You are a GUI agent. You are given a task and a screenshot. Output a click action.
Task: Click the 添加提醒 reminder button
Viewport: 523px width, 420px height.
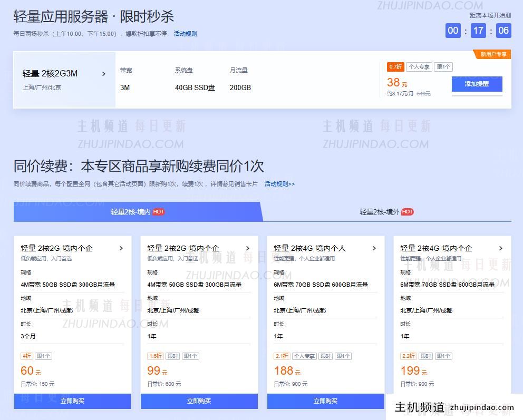[x=477, y=84]
